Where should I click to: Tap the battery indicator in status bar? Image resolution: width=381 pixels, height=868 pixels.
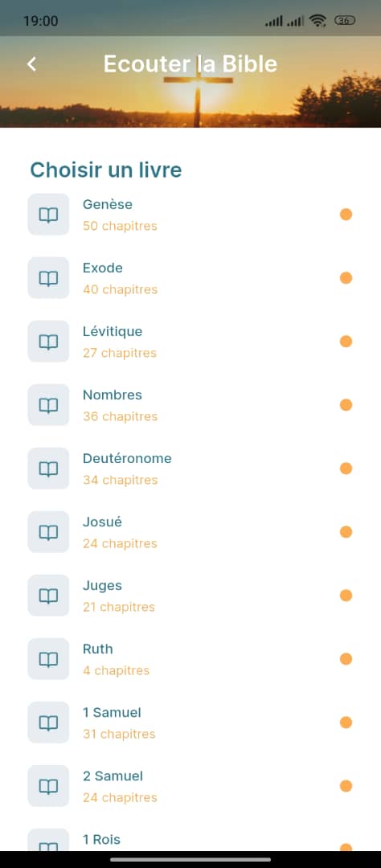coord(345,21)
